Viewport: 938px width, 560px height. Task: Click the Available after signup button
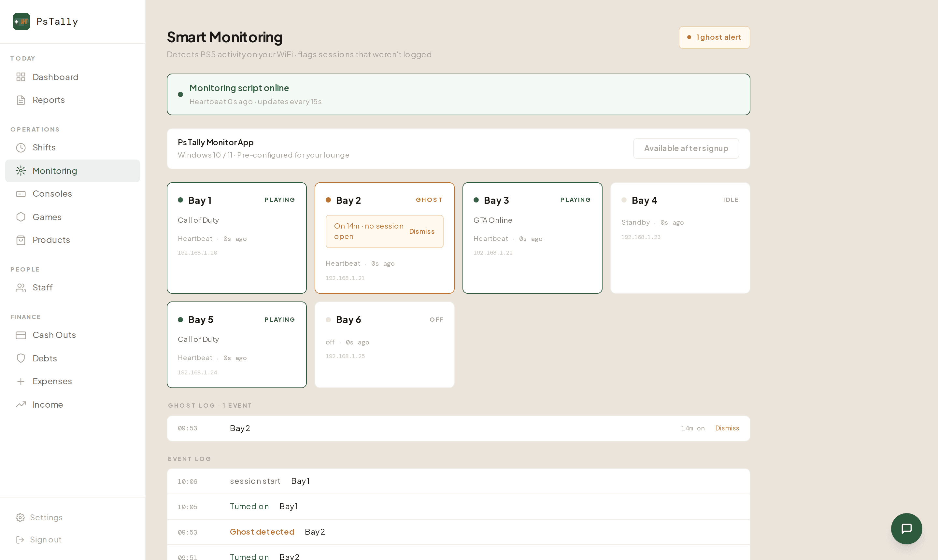coord(686,148)
